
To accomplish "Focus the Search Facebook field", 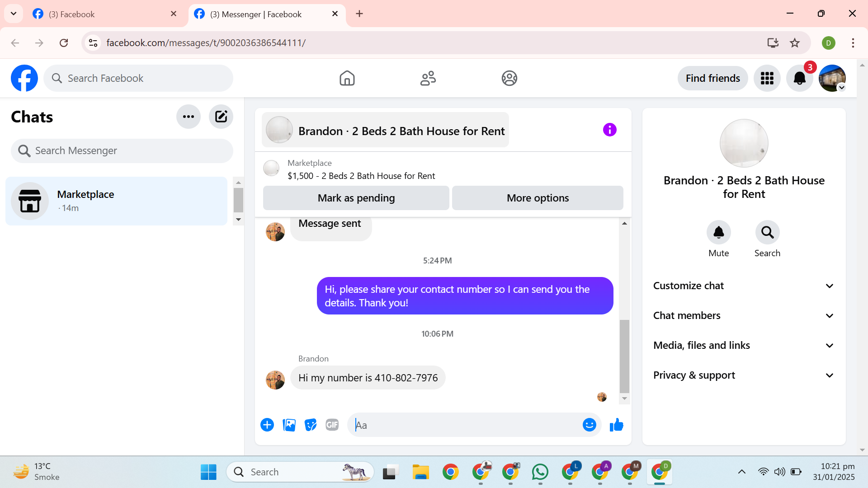I will click(138, 78).
